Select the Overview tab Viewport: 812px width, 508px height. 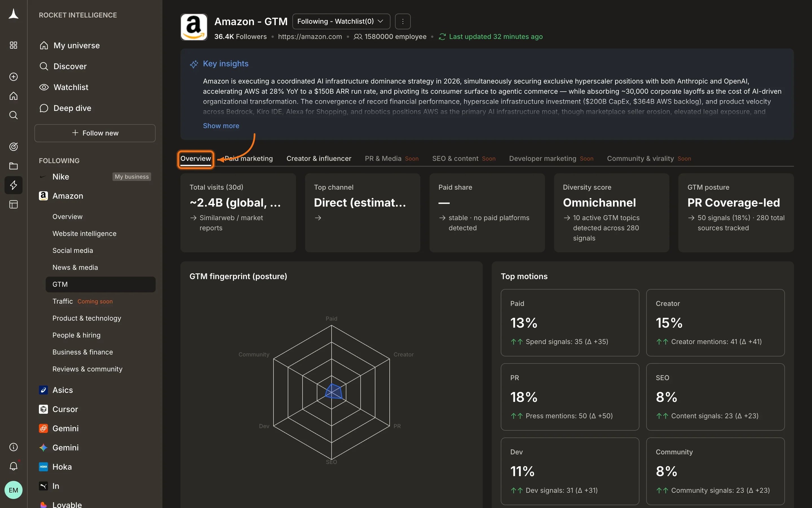point(196,159)
